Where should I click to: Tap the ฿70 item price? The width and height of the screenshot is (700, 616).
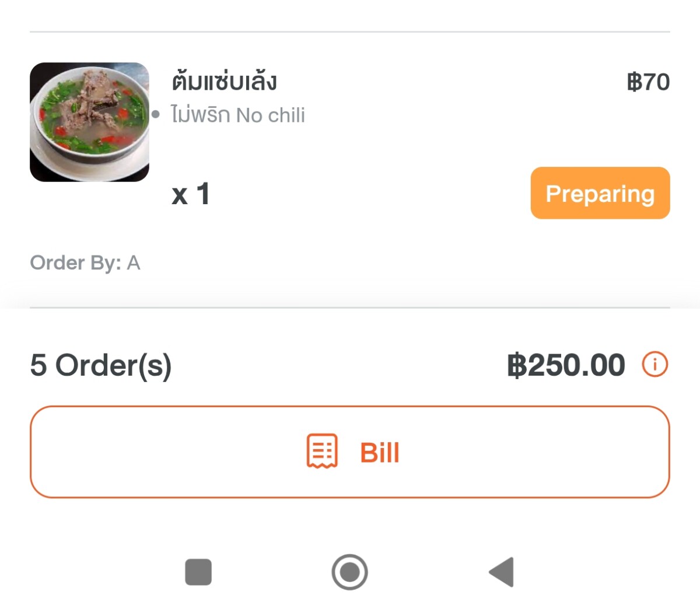[x=648, y=82]
